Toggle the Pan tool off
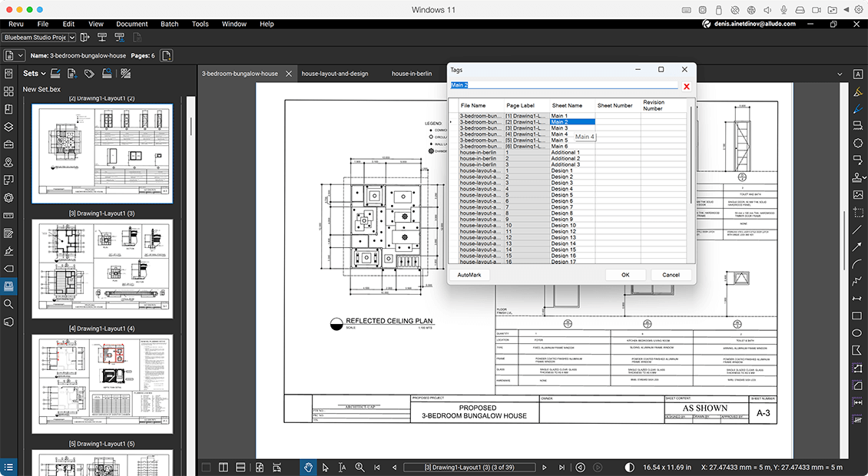The height and width of the screenshot is (476, 868). pyautogui.click(x=307, y=467)
